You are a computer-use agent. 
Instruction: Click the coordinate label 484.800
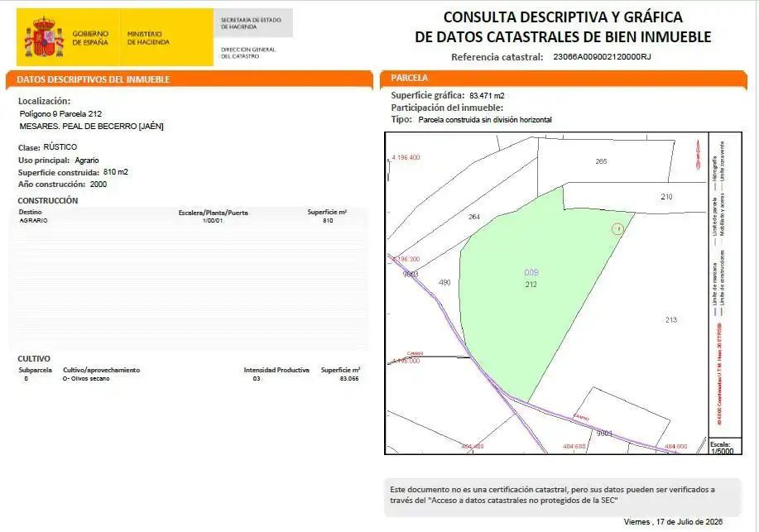[x=675, y=446]
